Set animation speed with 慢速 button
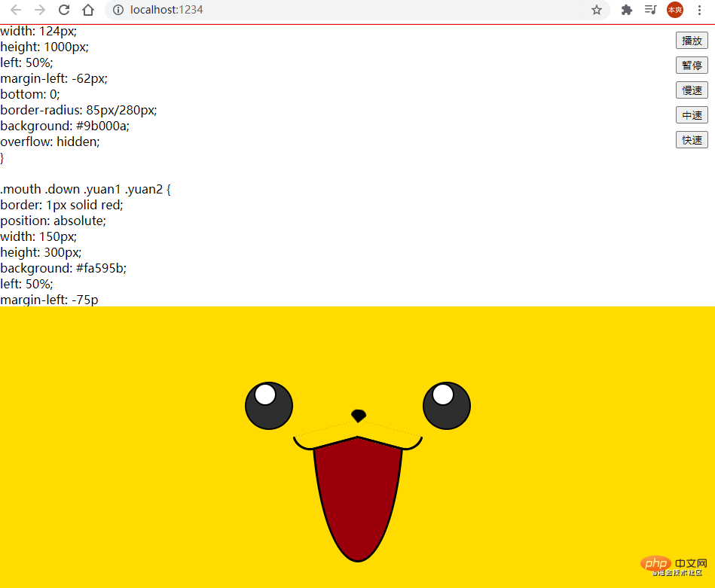The image size is (715, 588). [692, 90]
